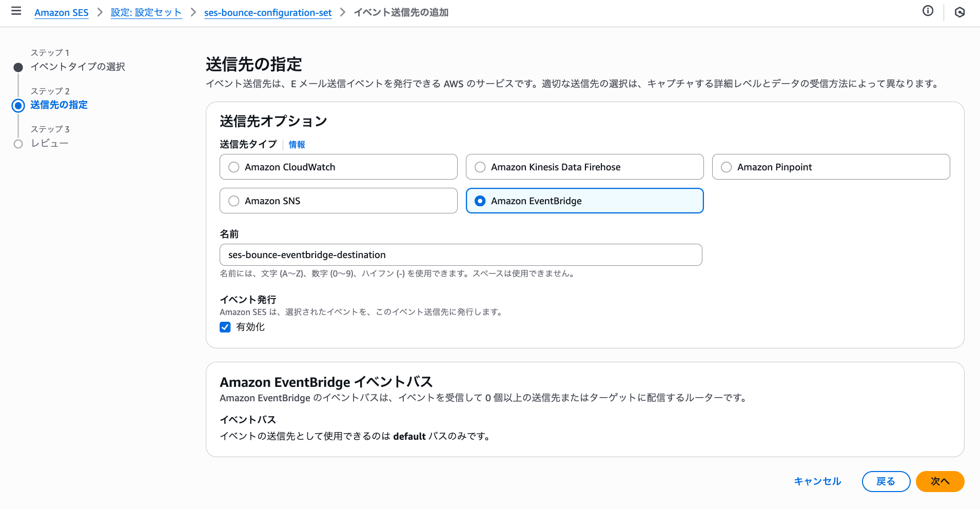Click the 送信先オプション heading
The width and height of the screenshot is (980, 509).
click(x=273, y=121)
